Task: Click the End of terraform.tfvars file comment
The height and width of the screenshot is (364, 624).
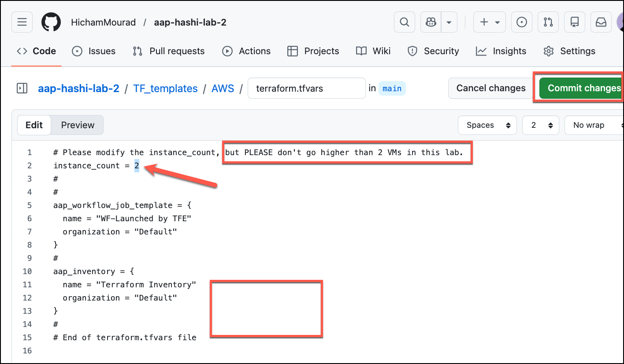Action: [x=125, y=338]
